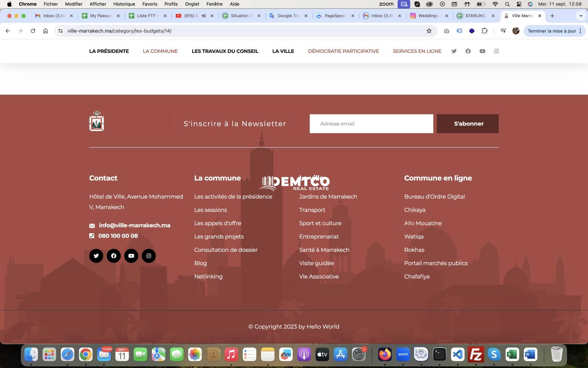Switch to the PageSpeed tab
Image resolution: width=588 pixels, height=368 pixels.
click(334, 16)
